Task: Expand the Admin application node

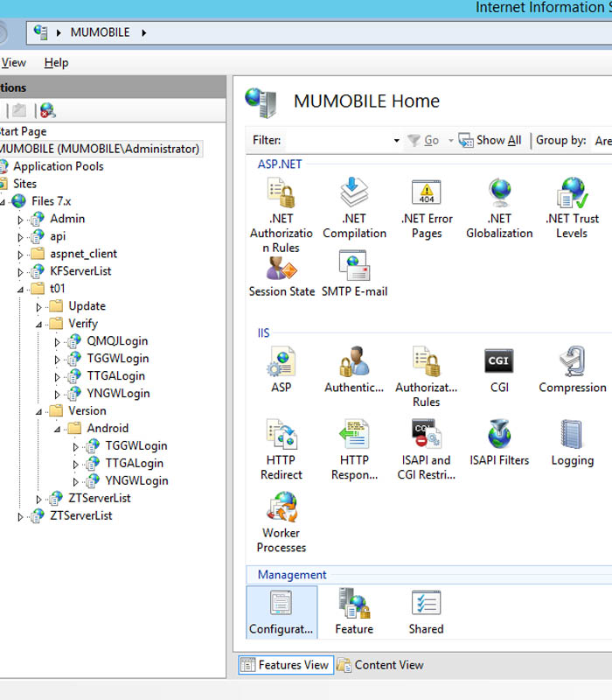Action: click(20, 220)
